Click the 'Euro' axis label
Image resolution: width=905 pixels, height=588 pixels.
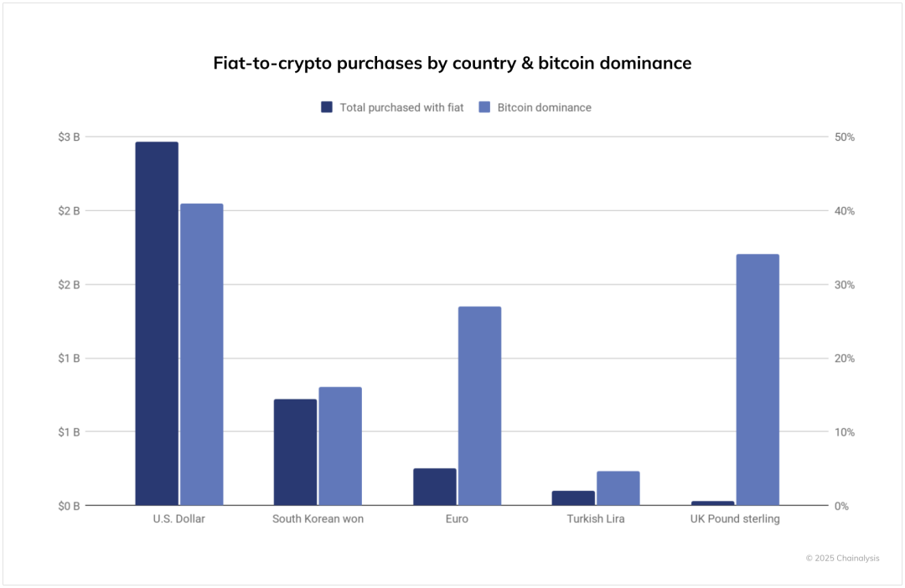point(457,518)
